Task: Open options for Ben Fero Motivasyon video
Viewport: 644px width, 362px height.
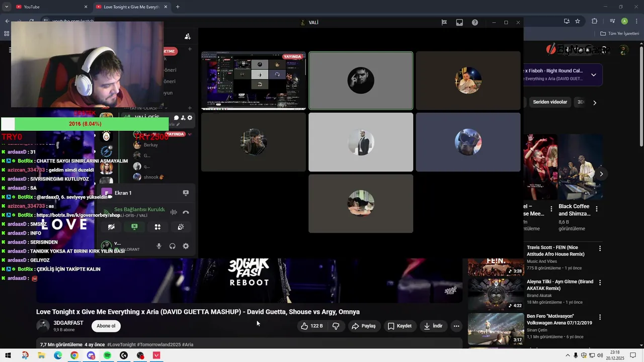Action: (600, 317)
